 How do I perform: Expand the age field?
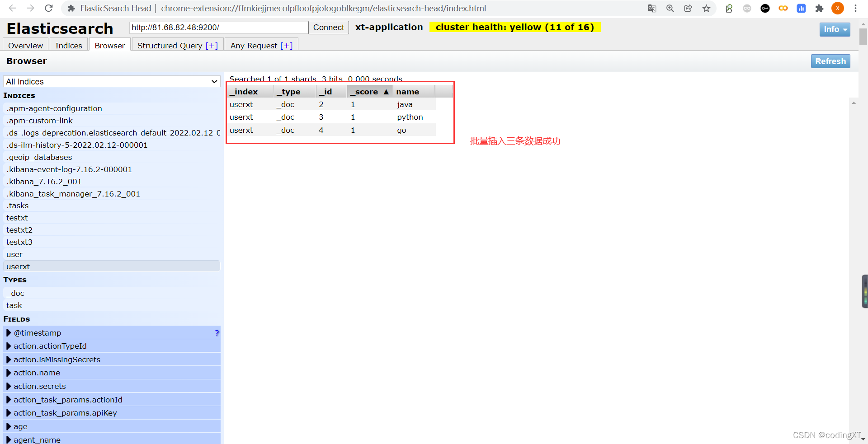pyautogui.click(x=9, y=426)
